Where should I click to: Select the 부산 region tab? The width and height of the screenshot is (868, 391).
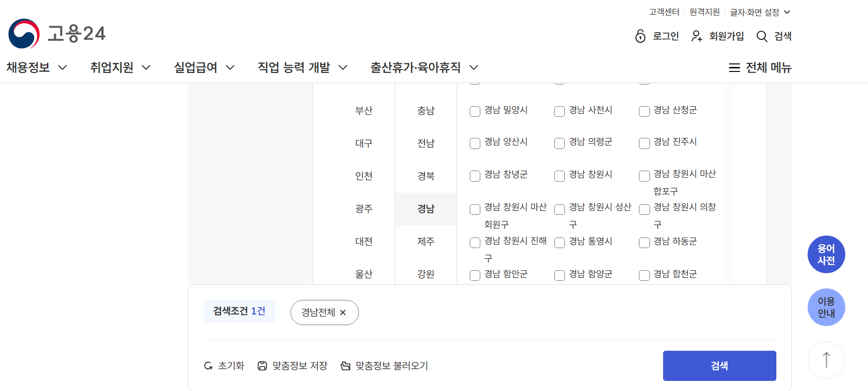pos(364,111)
